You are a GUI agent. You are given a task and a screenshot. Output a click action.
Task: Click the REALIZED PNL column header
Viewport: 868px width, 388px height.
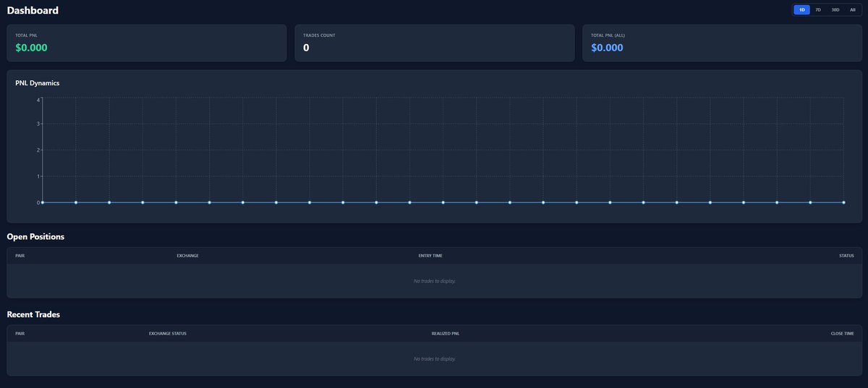click(x=446, y=334)
